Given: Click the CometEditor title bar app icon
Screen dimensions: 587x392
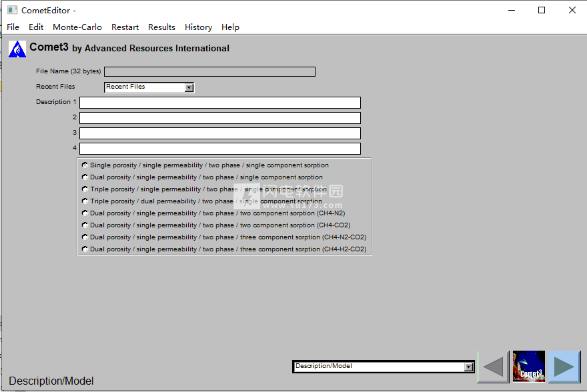Looking at the screenshot, I should tap(13, 10).
